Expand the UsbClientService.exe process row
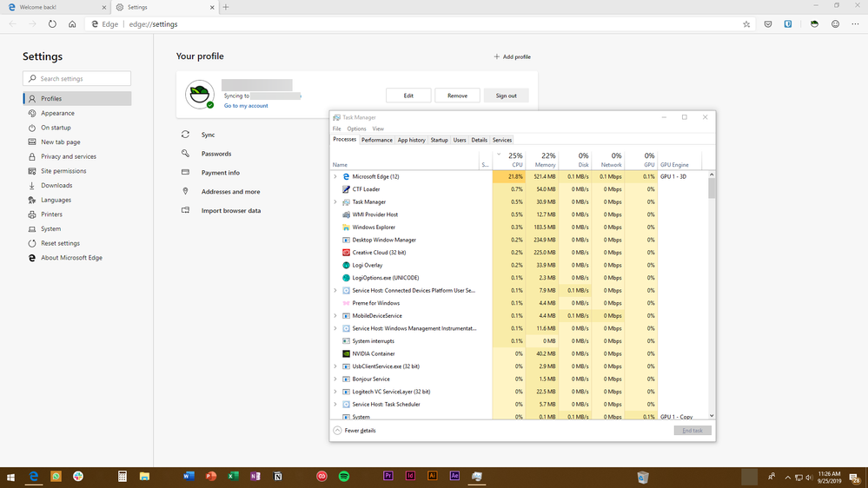 pos(335,366)
